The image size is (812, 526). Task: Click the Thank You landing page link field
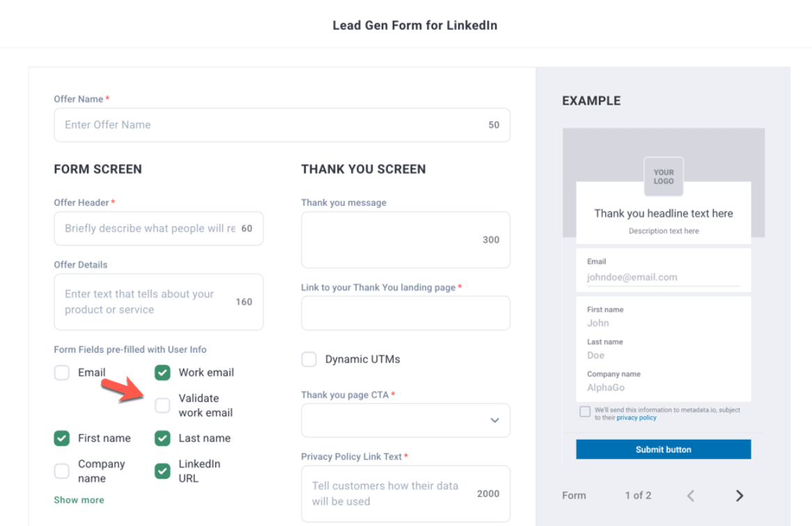(x=405, y=313)
